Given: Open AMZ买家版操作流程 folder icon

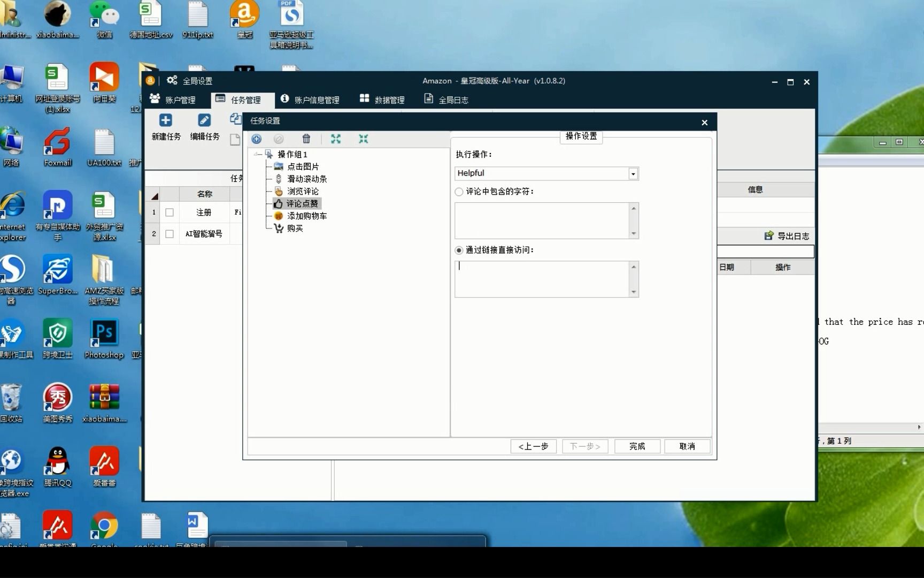Looking at the screenshot, I should [x=104, y=280].
